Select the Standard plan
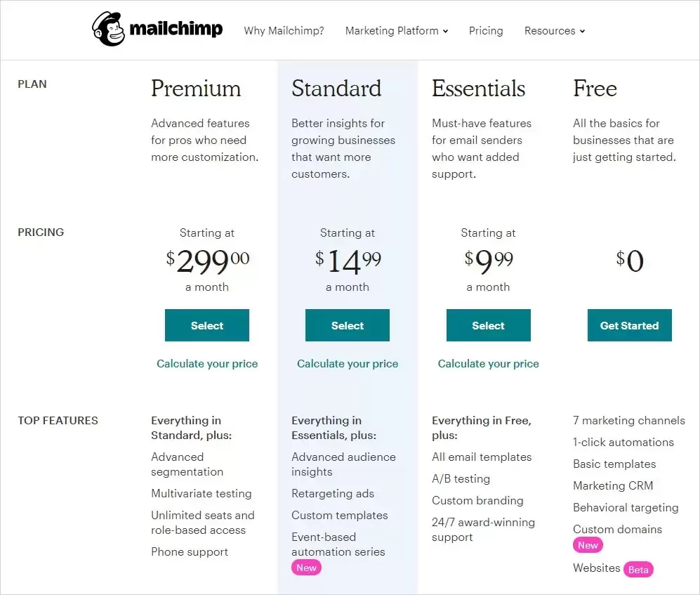700x595 pixels. [x=348, y=325]
